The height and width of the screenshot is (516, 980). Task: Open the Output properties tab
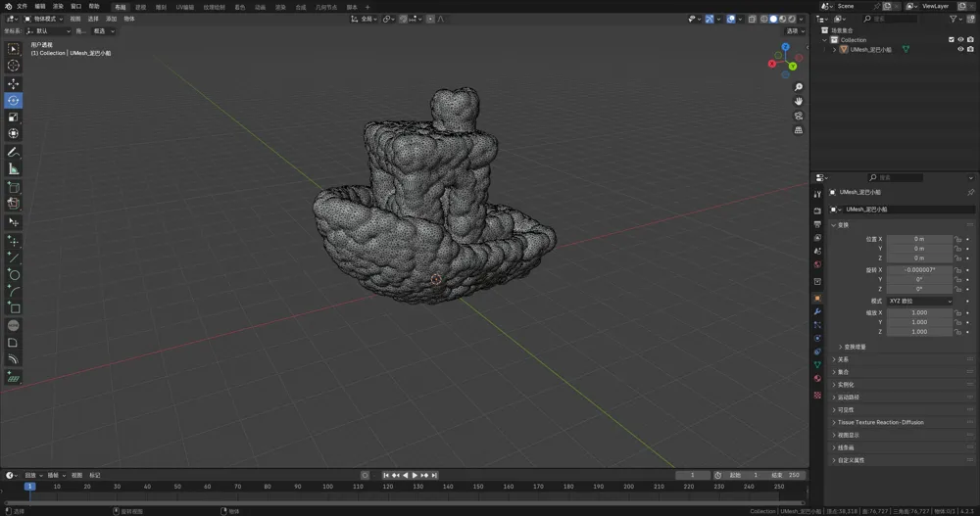coord(817,224)
